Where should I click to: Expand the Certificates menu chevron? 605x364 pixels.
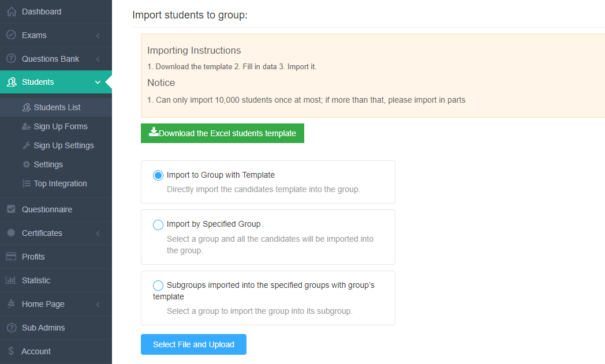point(98,233)
